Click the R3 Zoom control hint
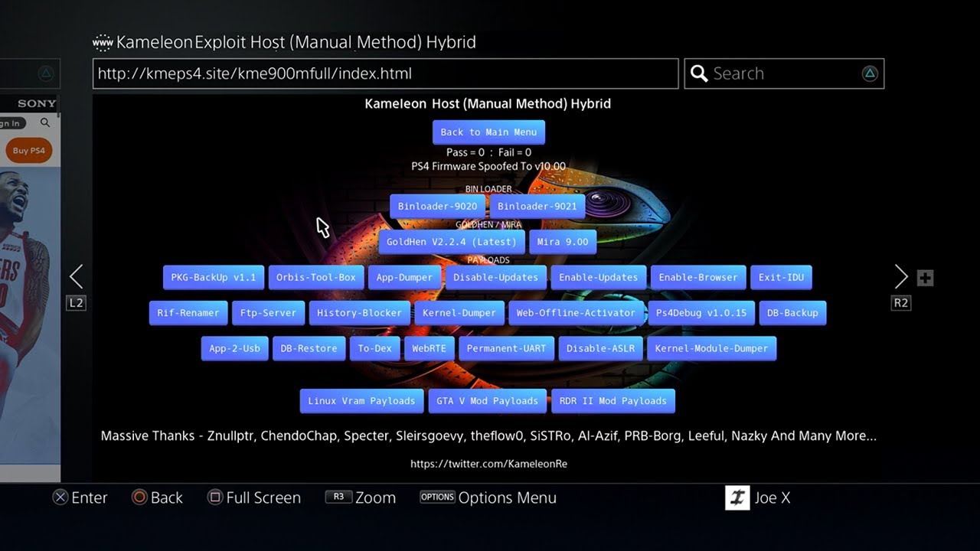Image resolution: width=980 pixels, height=551 pixels. tap(361, 497)
